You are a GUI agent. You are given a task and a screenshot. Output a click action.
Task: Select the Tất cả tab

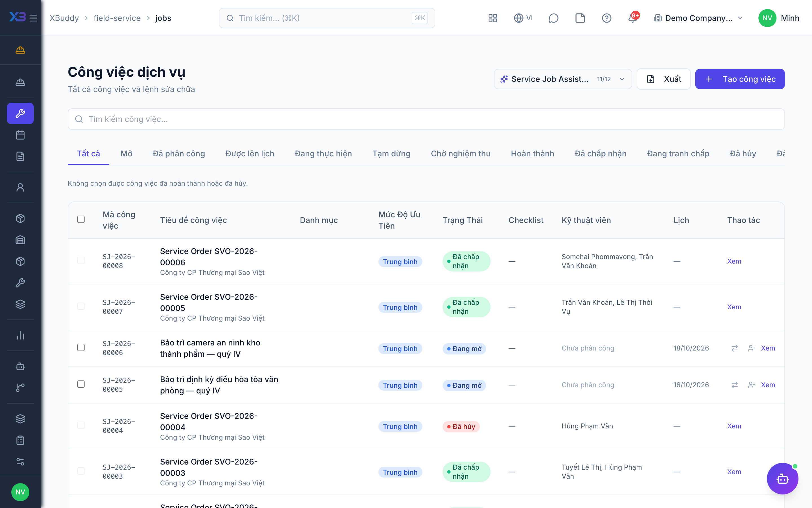(88, 154)
